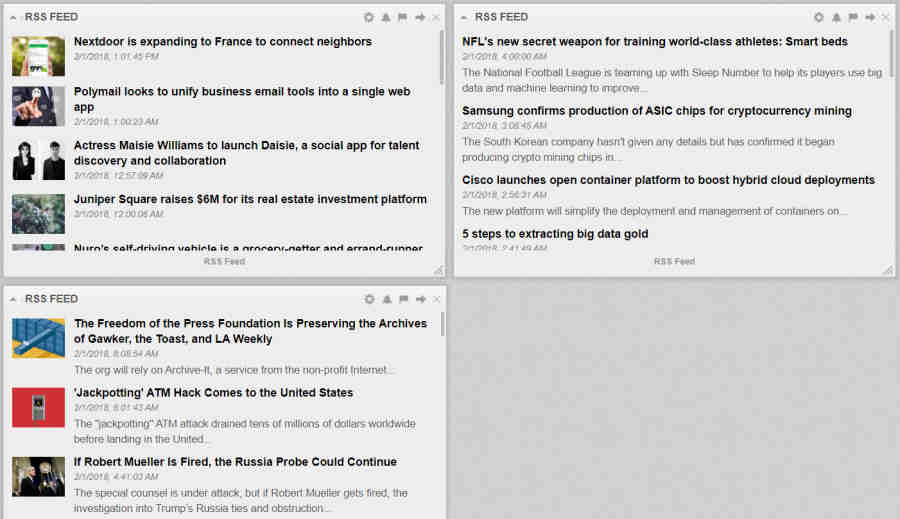Collapse the RSS feed widget containing Nextdoor story
This screenshot has height=519, width=900.
coord(14,18)
